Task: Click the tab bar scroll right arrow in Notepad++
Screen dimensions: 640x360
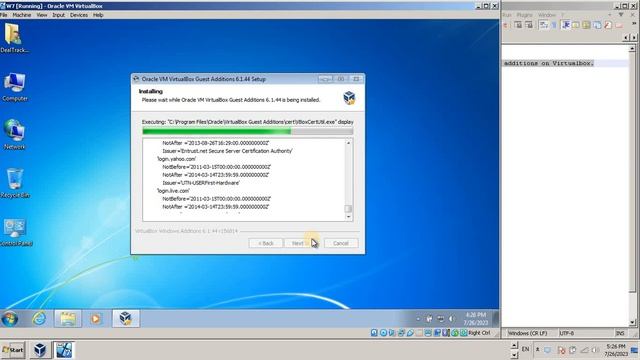Action: point(634,38)
